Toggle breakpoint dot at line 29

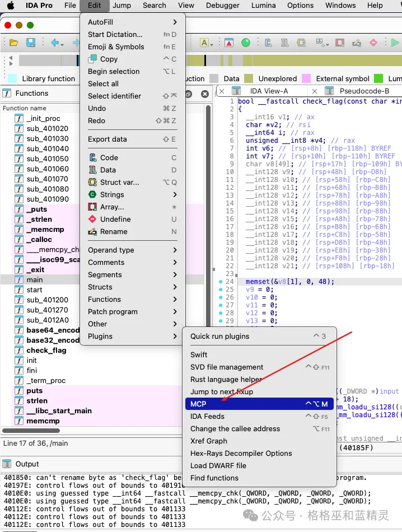tap(221, 321)
